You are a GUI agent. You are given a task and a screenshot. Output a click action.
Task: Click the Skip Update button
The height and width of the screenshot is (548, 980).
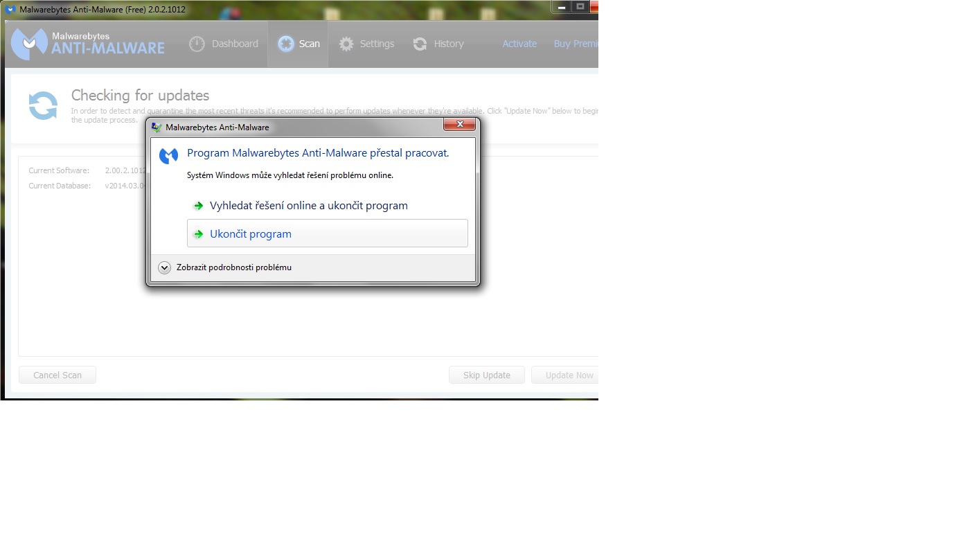487,375
